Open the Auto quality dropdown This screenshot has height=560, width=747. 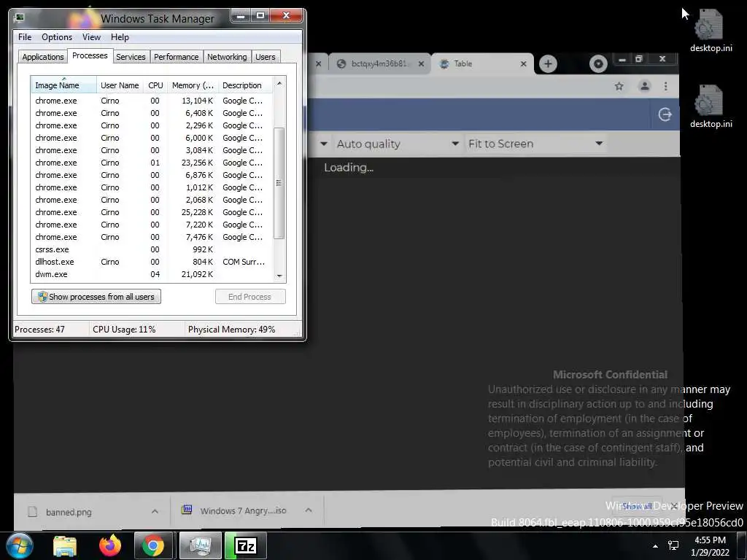click(398, 144)
